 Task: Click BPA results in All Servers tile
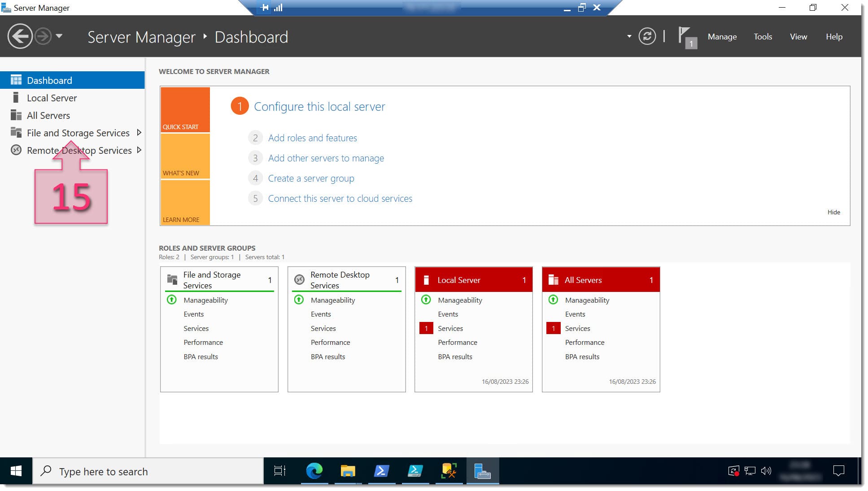tap(582, 357)
